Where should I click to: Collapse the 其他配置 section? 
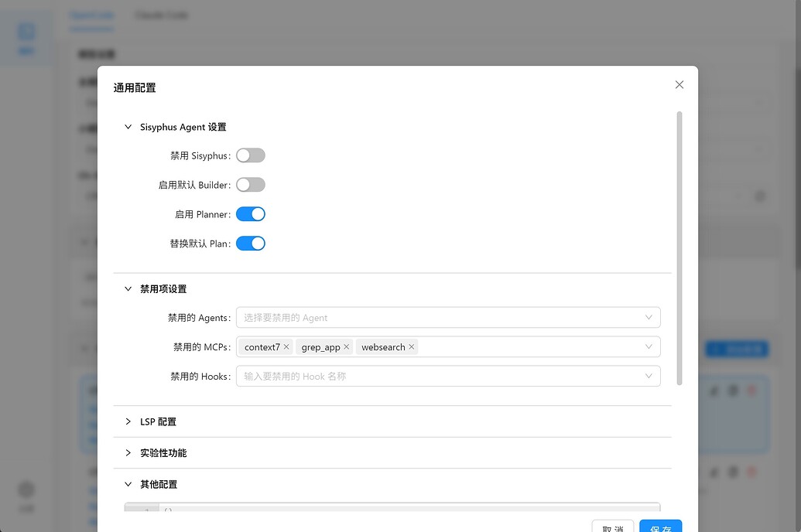click(128, 484)
